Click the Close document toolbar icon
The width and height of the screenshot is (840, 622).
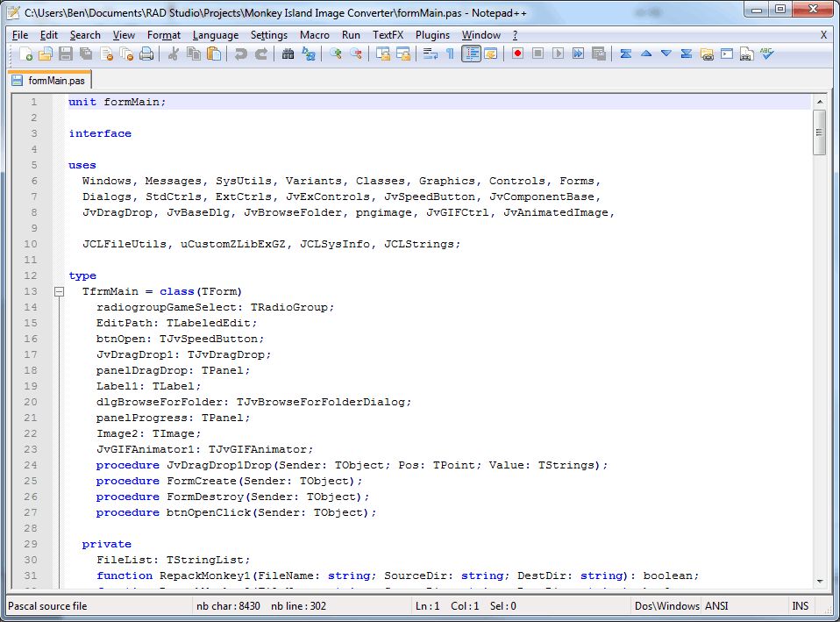pos(107,54)
